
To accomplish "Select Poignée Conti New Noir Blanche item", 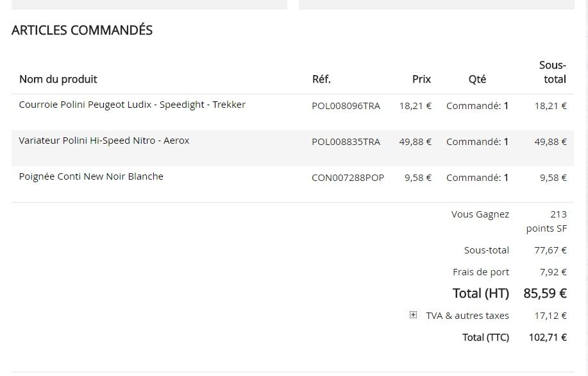I will (91, 176).
